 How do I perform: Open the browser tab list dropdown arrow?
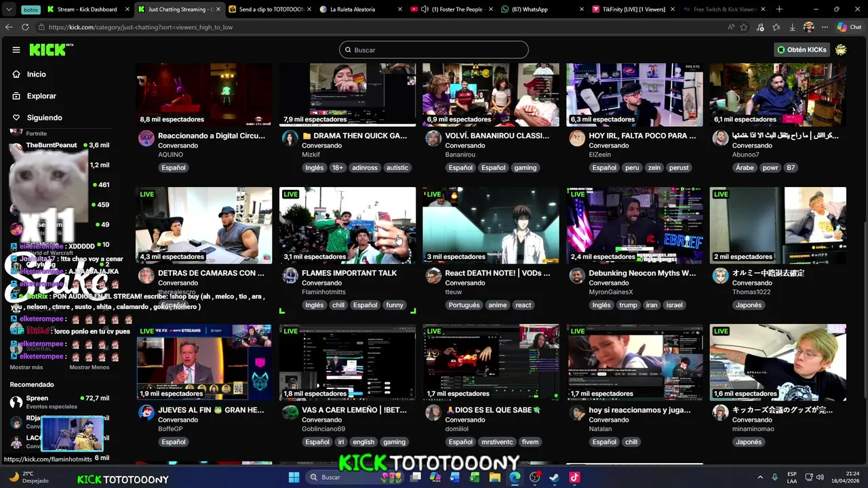coord(9,9)
